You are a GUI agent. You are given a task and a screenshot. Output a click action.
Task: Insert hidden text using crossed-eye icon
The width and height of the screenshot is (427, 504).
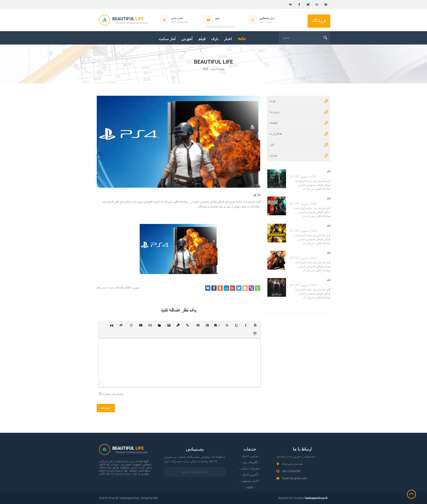(121, 325)
